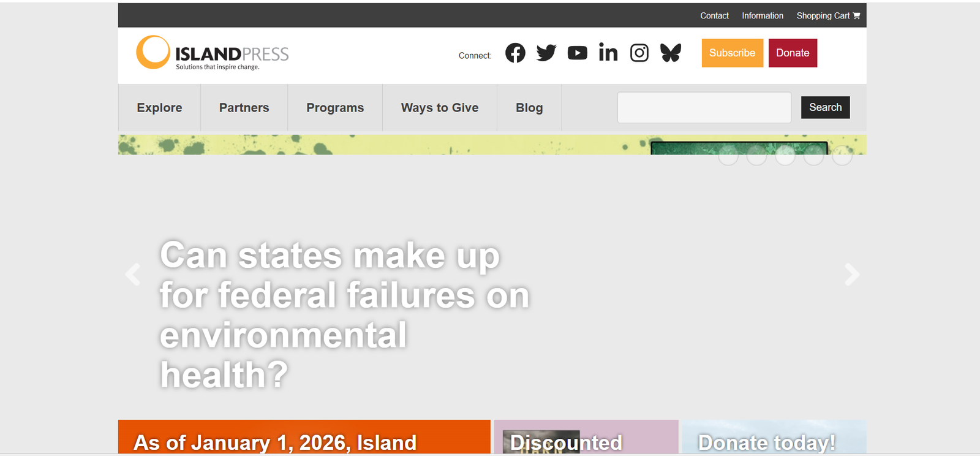Open the 'Discounted' promo tile
The width and height of the screenshot is (980, 456).
click(x=586, y=437)
